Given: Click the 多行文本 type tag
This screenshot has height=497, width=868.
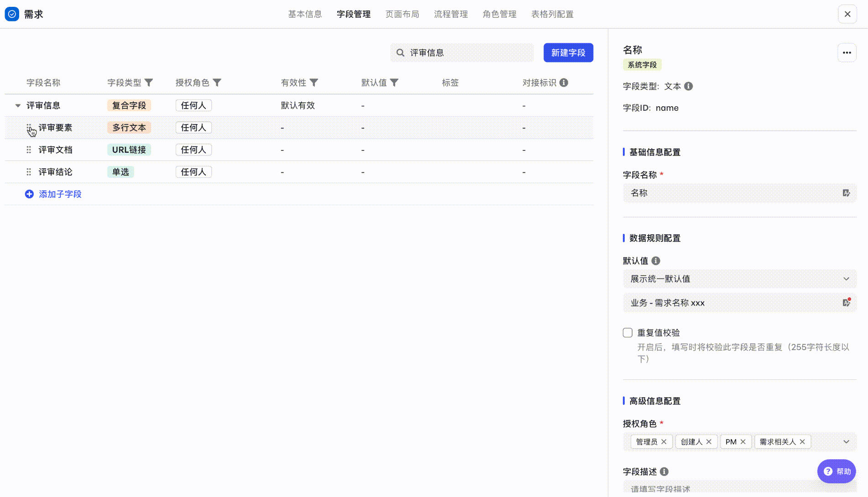Looking at the screenshot, I should coord(129,128).
